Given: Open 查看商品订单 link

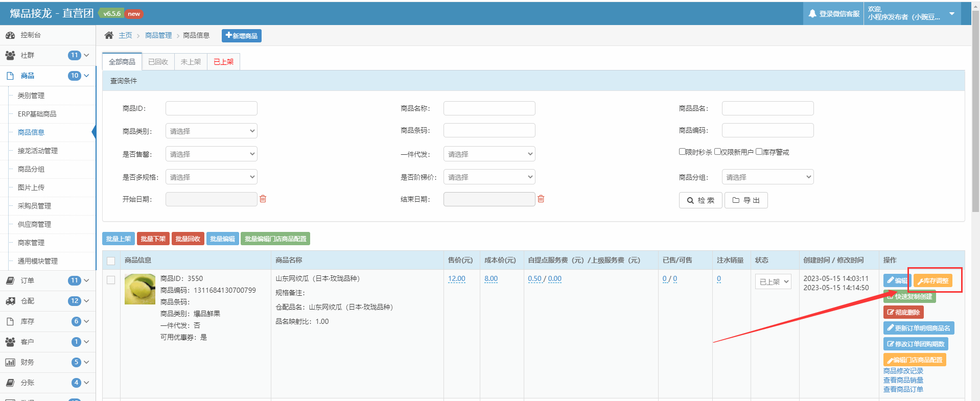Looking at the screenshot, I should (x=903, y=389).
